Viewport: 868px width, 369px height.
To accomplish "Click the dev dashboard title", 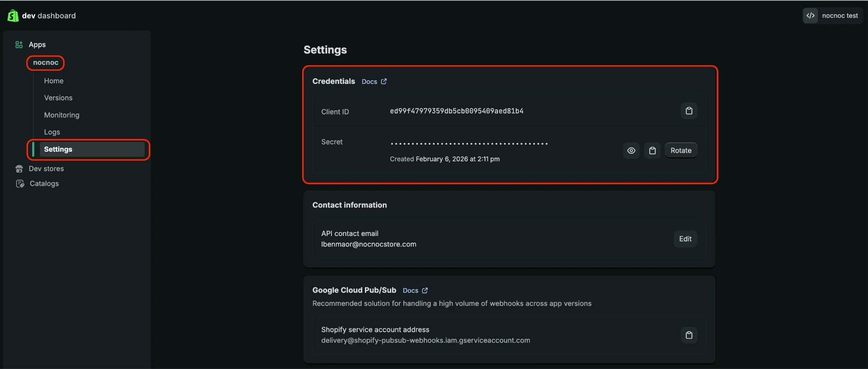I will (49, 16).
